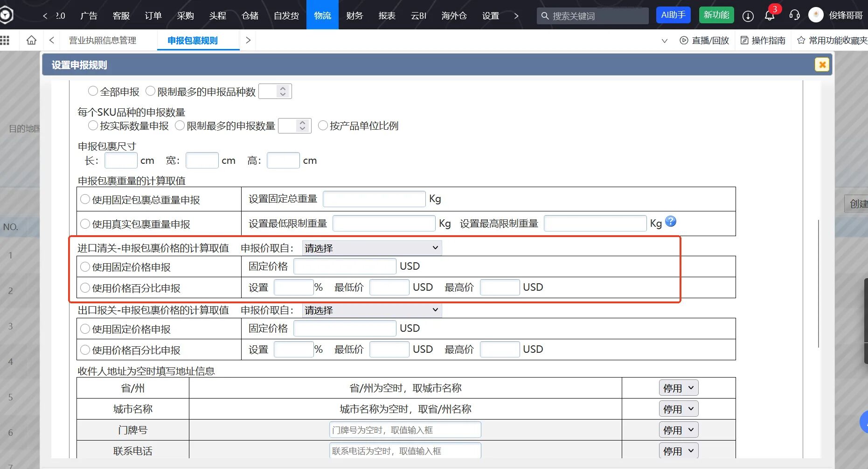Image resolution: width=868 pixels, height=469 pixels.
Task: Click the dialog's vertical scrollbar
Action: point(819,284)
